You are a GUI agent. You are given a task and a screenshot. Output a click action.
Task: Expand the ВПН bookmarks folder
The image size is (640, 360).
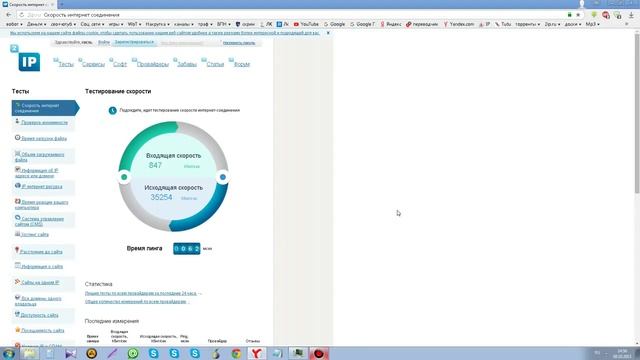[223, 24]
